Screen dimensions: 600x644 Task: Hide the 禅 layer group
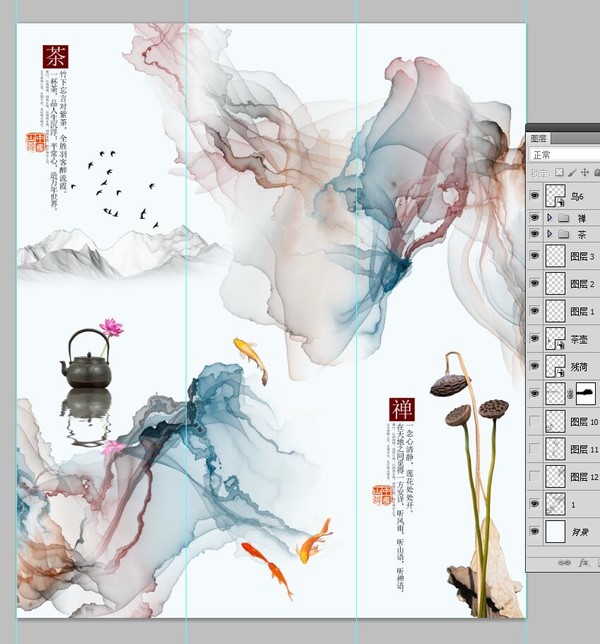tap(534, 217)
